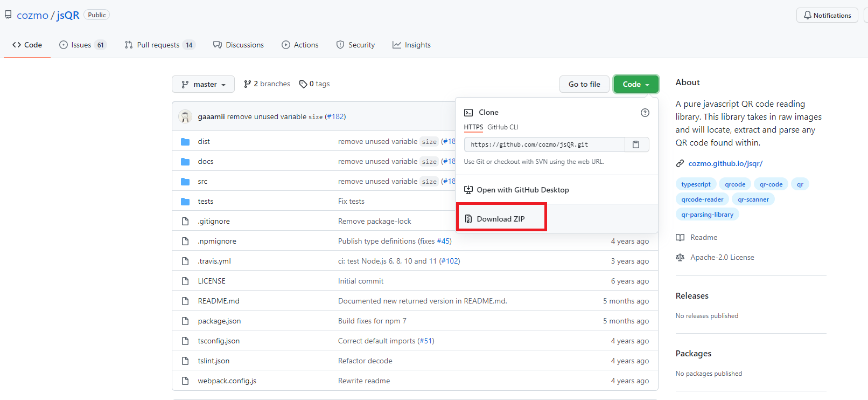
Task: Open the Actions tab
Action: click(300, 45)
